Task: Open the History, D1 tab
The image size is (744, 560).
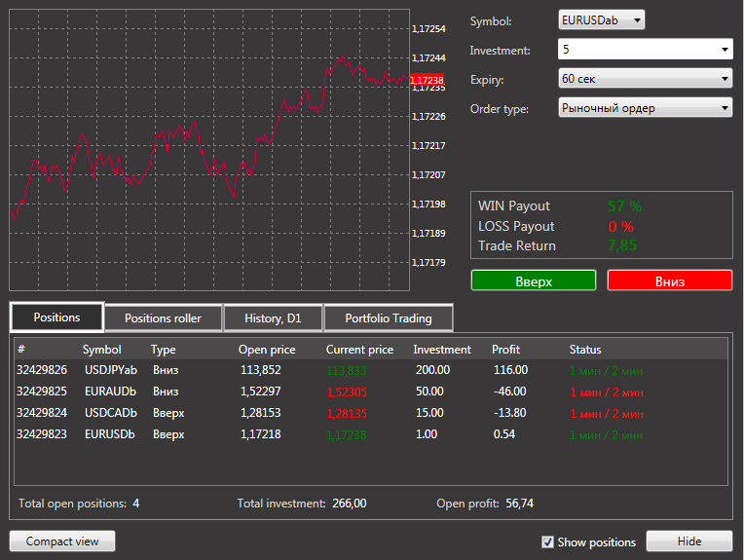Action: tap(273, 317)
